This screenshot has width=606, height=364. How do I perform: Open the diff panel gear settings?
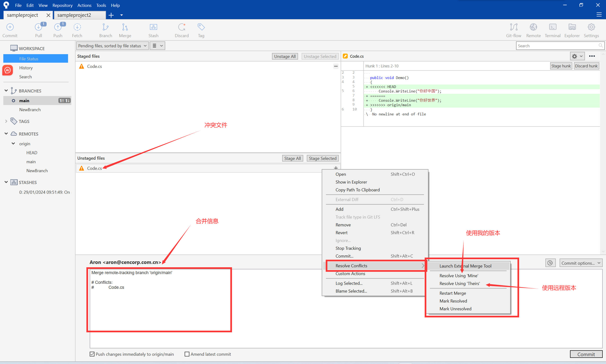(x=577, y=56)
